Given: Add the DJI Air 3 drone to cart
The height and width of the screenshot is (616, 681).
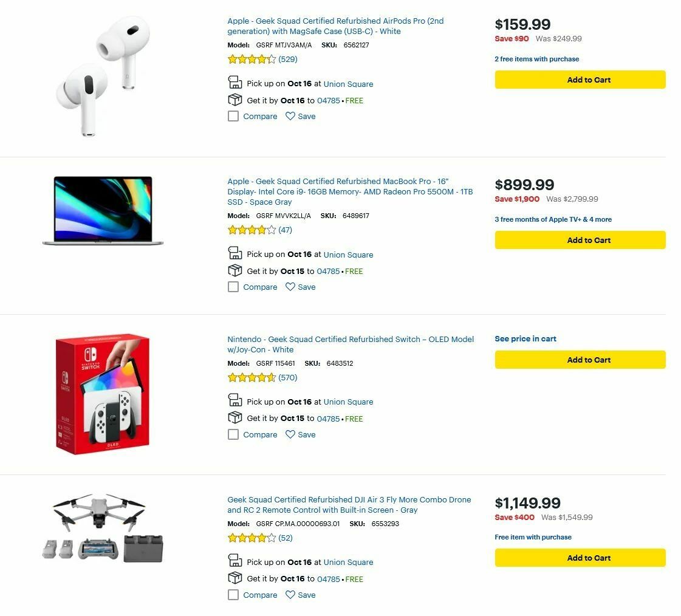Looking at the screenshot, I should tap(580, 558).
